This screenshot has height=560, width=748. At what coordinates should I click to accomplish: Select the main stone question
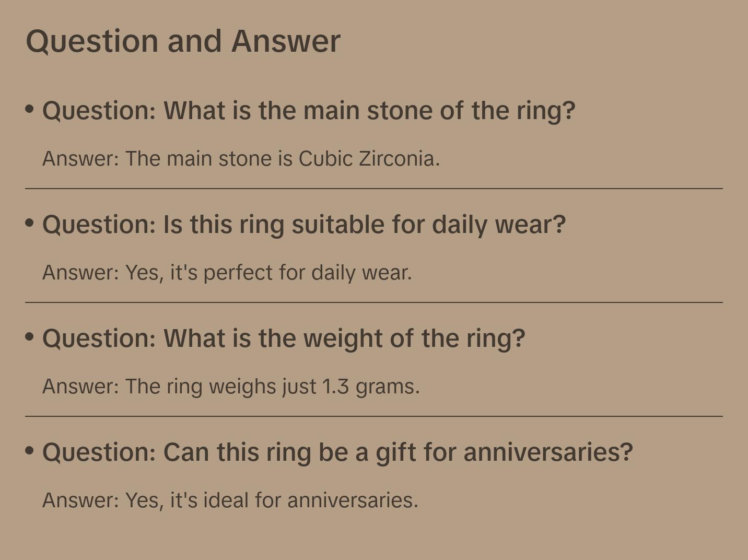click(308, 111)
